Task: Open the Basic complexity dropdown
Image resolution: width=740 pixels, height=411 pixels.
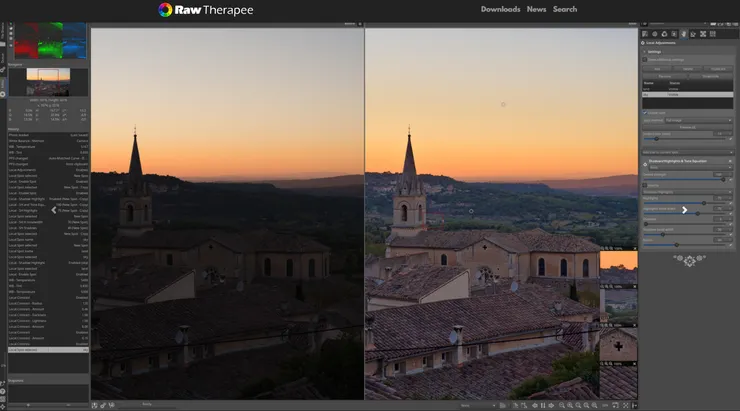Action: [690, 168]
